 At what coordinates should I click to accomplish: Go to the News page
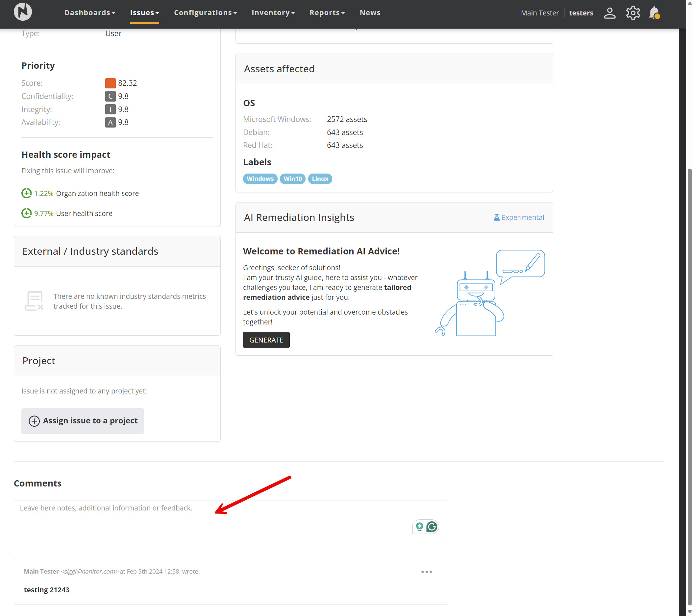370,13
